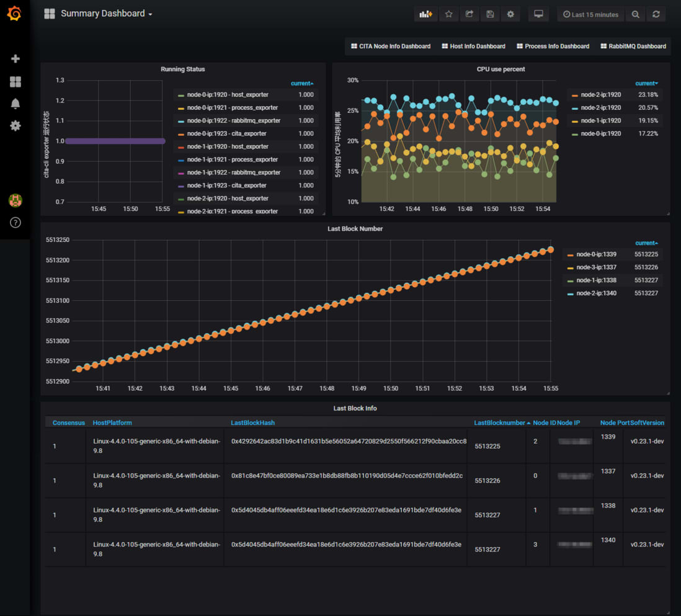
Task: Cycle view mode with the monitor icon
Action: (538, 14)
